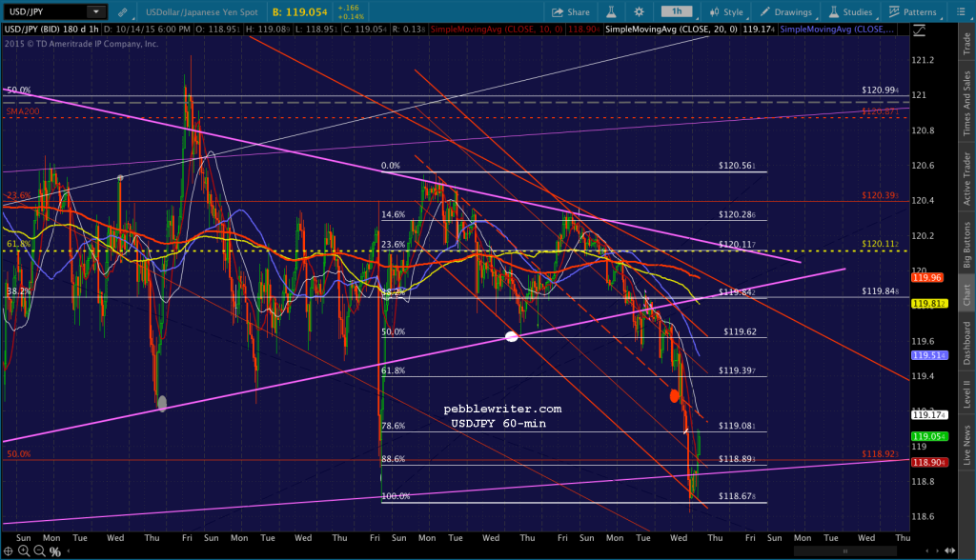Screen dimensions: 976x560
Task: Click the SMA200 label on the chart
Action: (23, 111)
